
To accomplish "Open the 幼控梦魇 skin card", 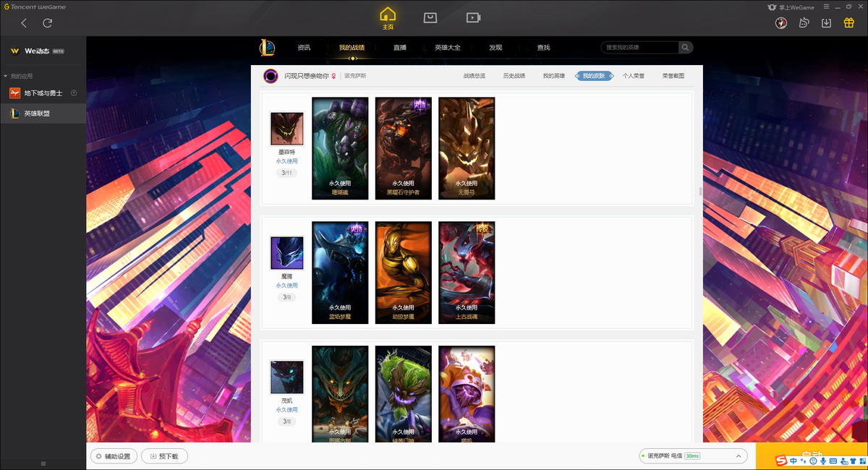I will click(404, 273).
